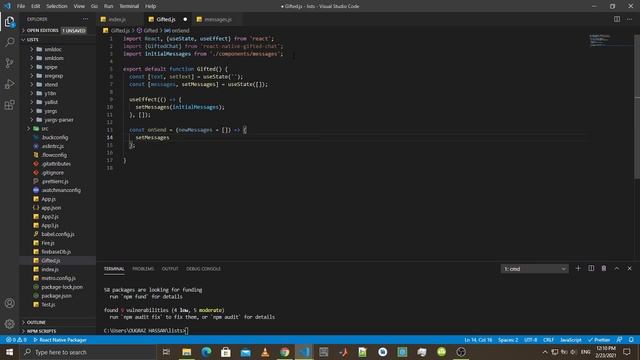Open Windows Start menu
The image size is (640, 360).
[9, 352]
